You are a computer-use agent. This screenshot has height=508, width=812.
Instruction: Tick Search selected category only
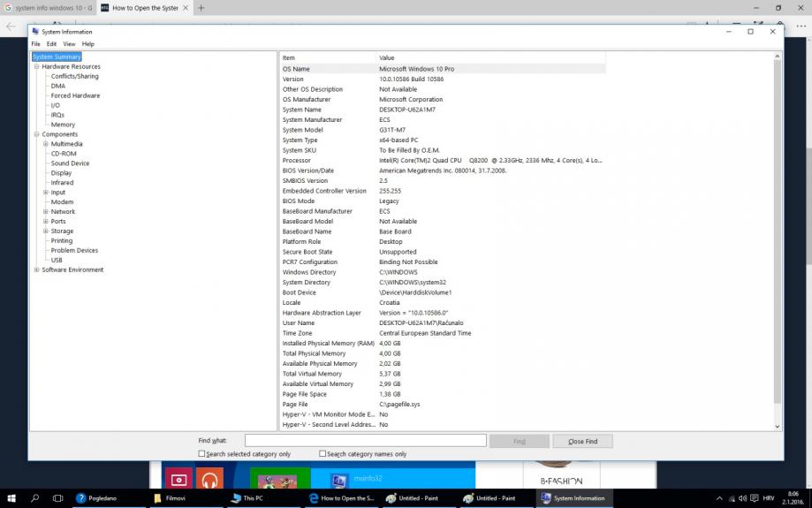point(201,453)
